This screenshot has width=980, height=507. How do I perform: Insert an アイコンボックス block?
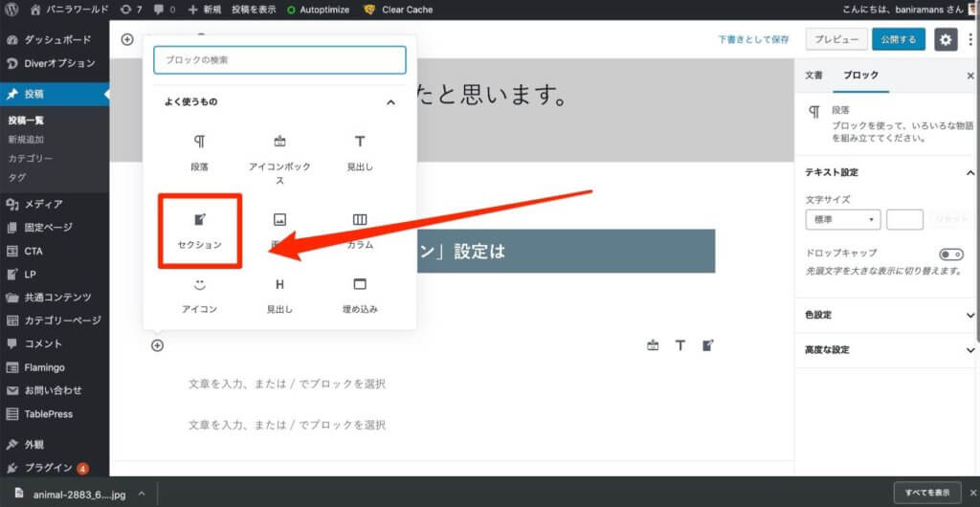coord(280,159)
